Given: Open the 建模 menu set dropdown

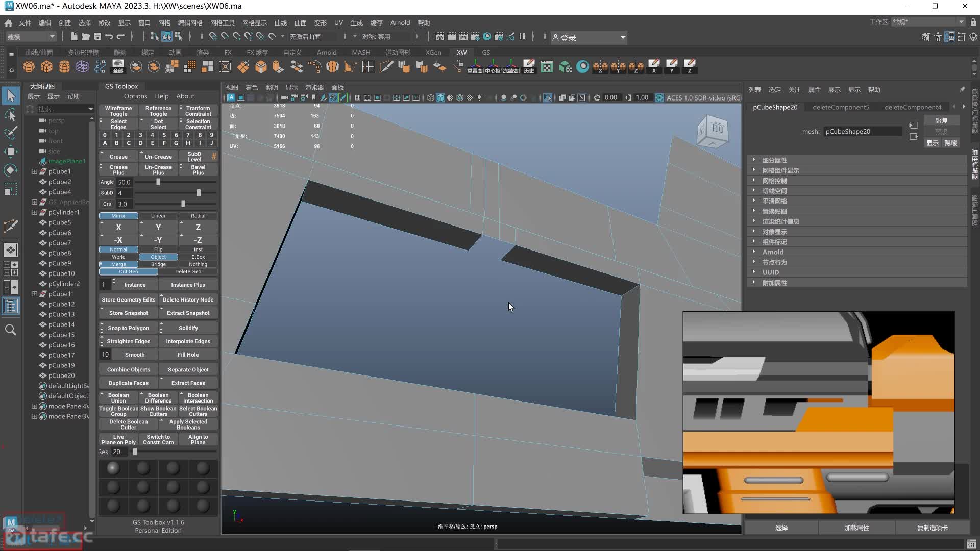Looking at the screenshot, I should pos(31,37).
